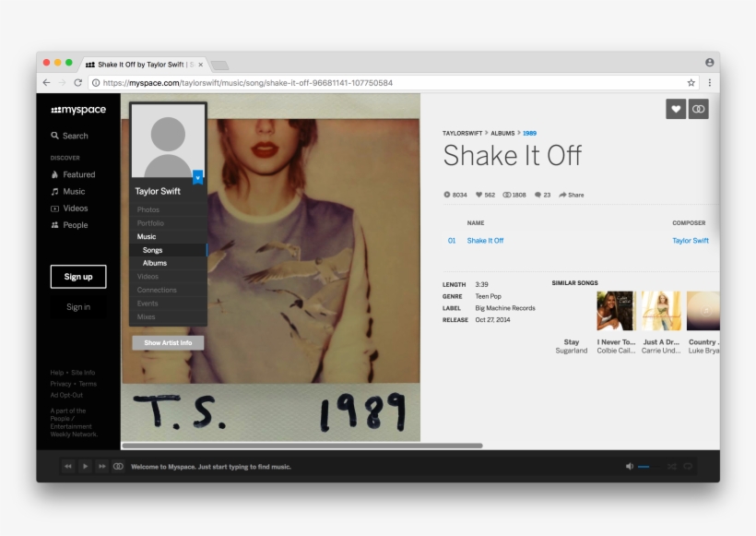Click the Myspace logo at top left
This screenshot has width=756, height=536.
coord(77,109)
